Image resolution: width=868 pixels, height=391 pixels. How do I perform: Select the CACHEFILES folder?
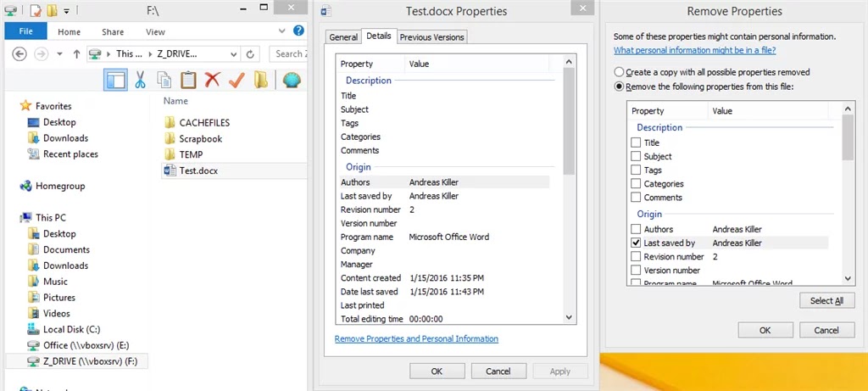[x=204, y=122]
